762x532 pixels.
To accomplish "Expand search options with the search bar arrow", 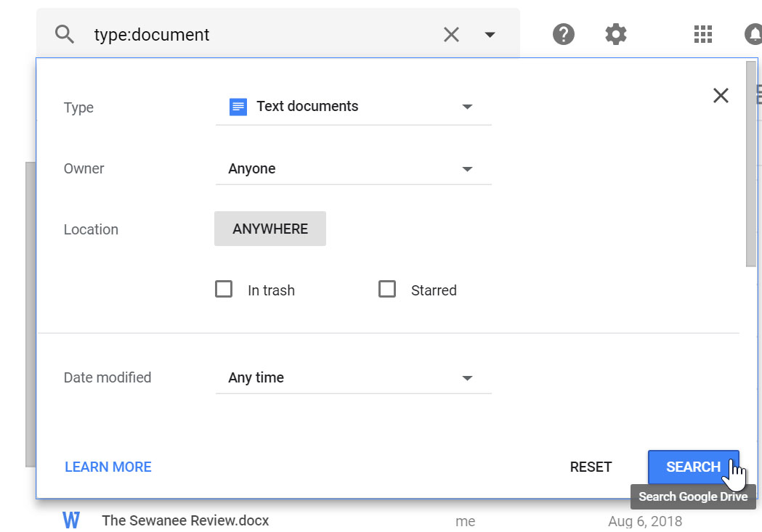I will click(x=490, y=33).
